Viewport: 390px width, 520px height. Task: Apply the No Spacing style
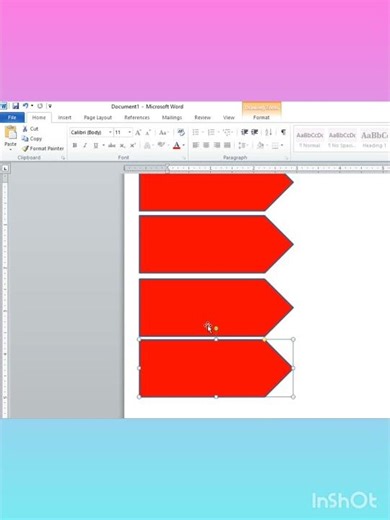[x=342, y=140]
